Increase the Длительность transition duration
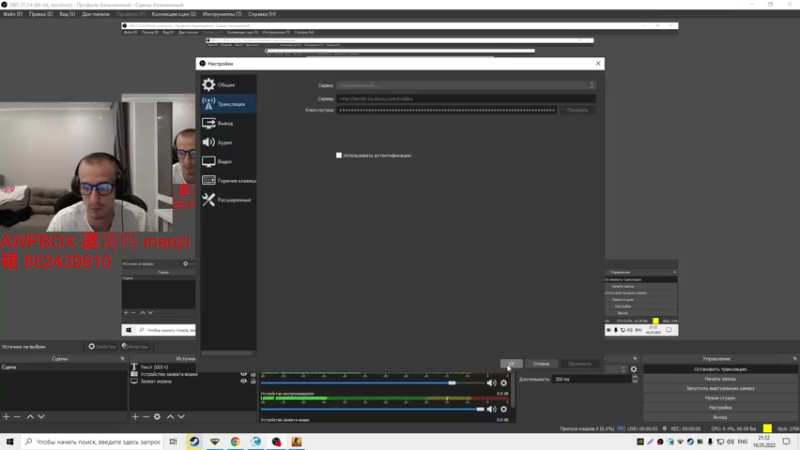Screen dimensions: 800x450 tap(635, 377)
